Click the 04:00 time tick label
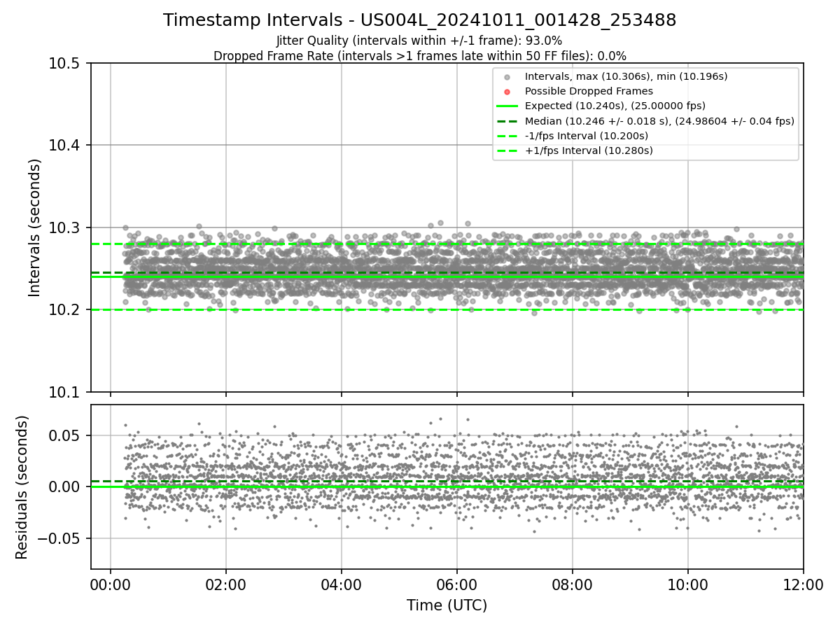Image resolution: width=840 pixels, height=630 pixels. coord(342,584)
